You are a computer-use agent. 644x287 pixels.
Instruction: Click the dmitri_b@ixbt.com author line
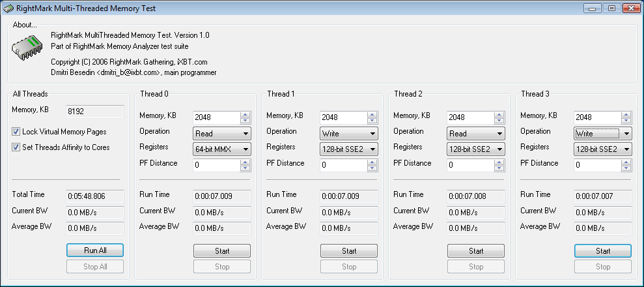pyautogui.click(x=133, y=73)
